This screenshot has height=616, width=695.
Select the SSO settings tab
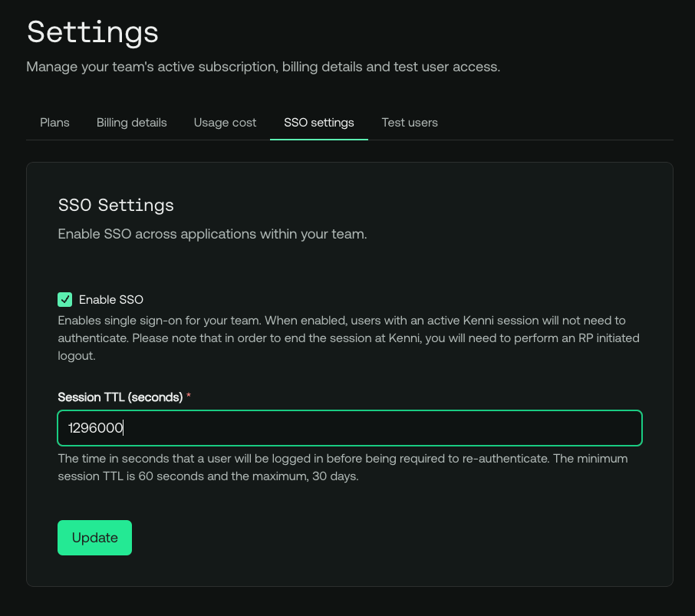click(x=318, y=123)
